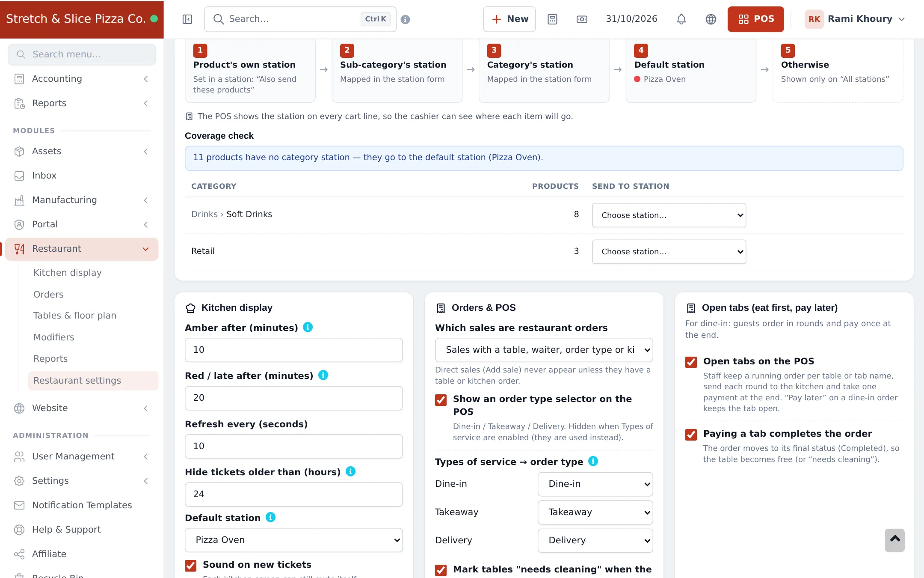Screen dimensions: 924x578
Task: Toggle Mark tables needs cleaning checkbox
Action: coord(441,570)
